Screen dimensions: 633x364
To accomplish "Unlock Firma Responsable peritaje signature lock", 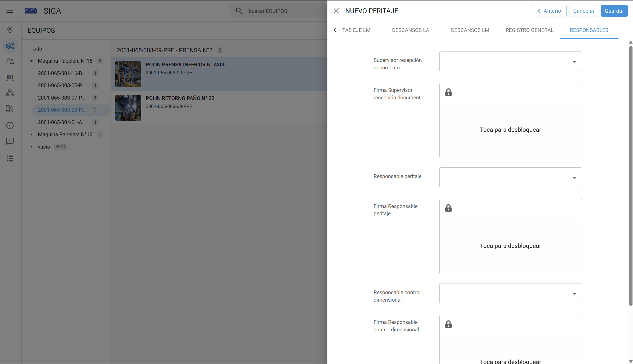I will click(x=448, y=208).
